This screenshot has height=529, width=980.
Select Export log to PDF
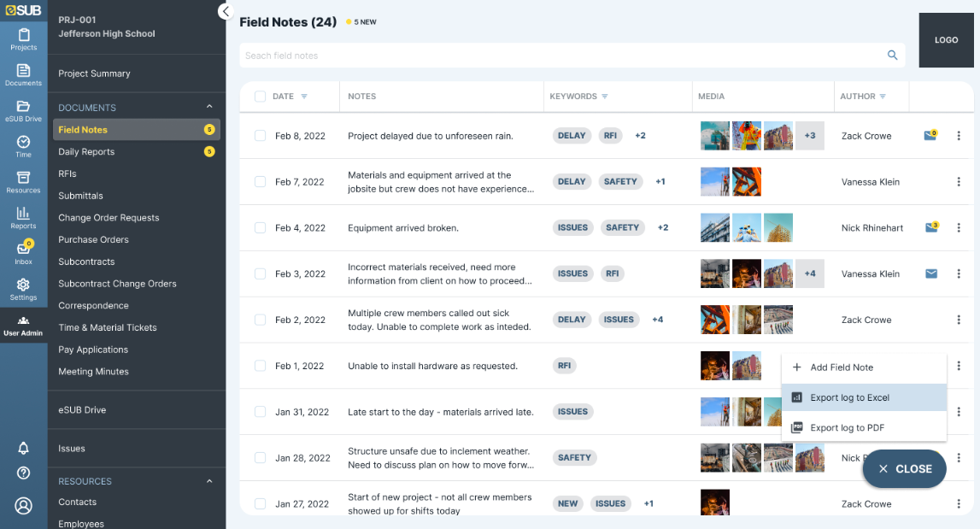point(845,427)
